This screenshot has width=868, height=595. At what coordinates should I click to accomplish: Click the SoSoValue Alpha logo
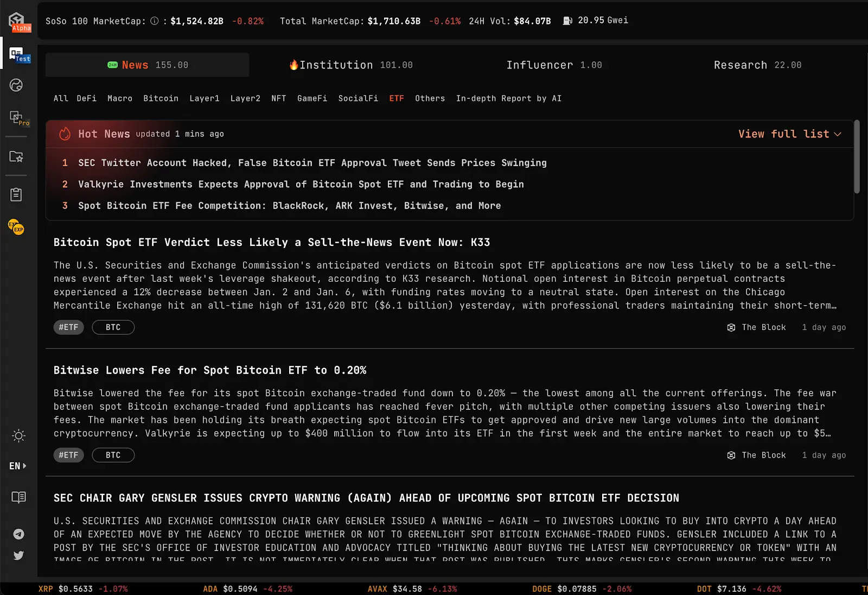(x=18, y=21)
